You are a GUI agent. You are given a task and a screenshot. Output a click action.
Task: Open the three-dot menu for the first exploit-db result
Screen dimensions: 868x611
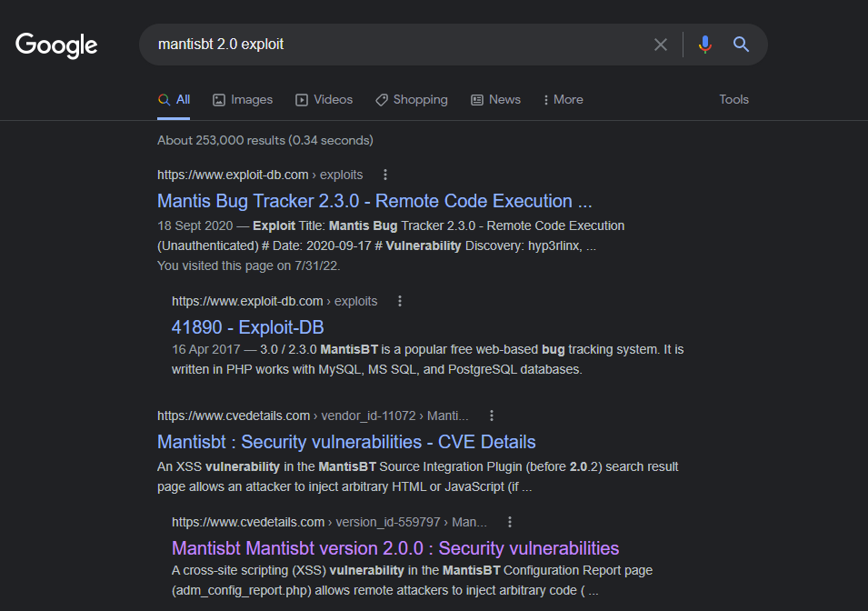[x=385, y=175]
